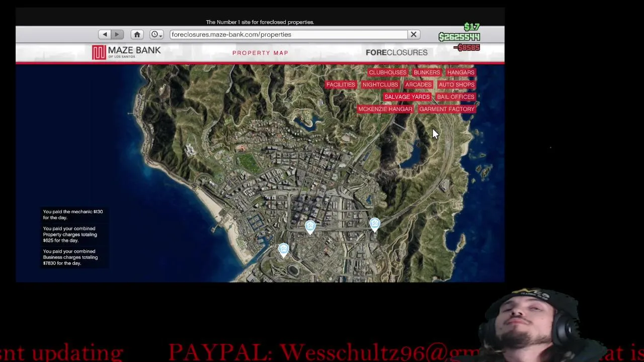This screenshot has height=362, width=644.
Task: Go back with the browser back arrow
Action: tap(105, 34)
